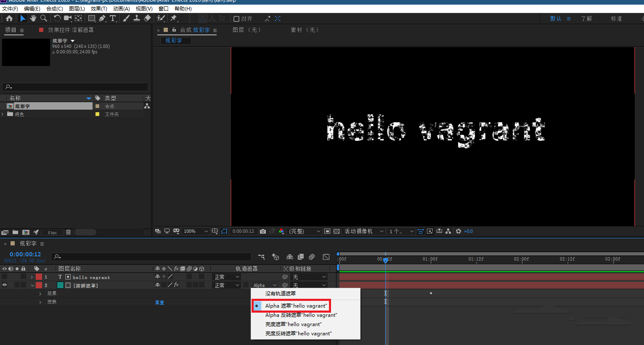Select the Pen tool
The image size is (644, 345).
102,18
